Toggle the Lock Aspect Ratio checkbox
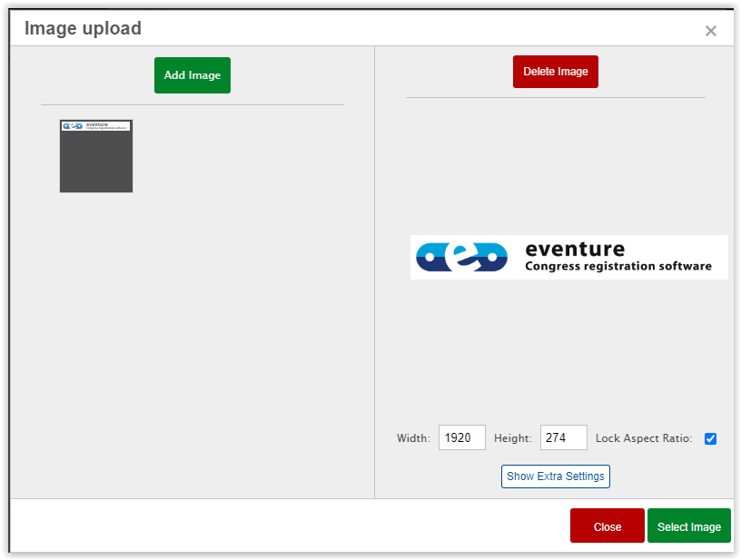Image resolution: width=741 pixels, height=560 pixels. click(710, 438)
